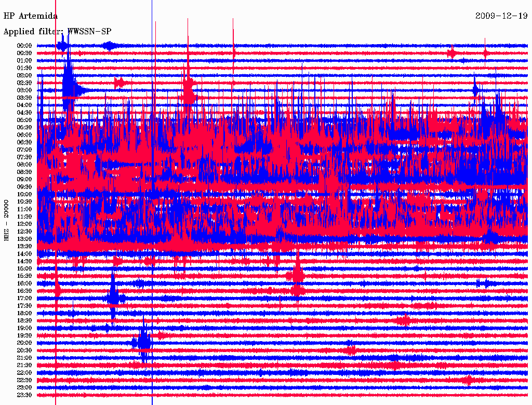The height and width of the screenshot is (405, 532).
Task: Click the 14:00 time label
Action: [x=24, y=254]
